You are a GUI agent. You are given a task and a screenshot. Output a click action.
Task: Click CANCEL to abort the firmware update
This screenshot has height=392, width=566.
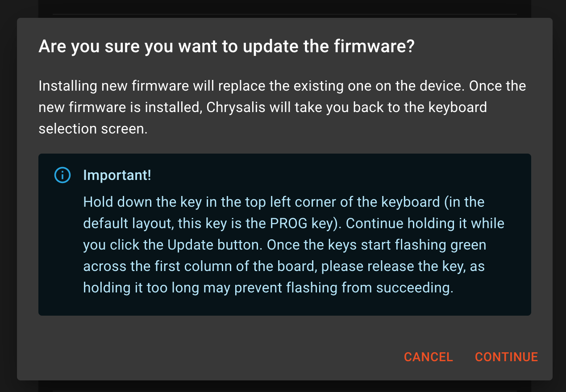click(428, 357)
